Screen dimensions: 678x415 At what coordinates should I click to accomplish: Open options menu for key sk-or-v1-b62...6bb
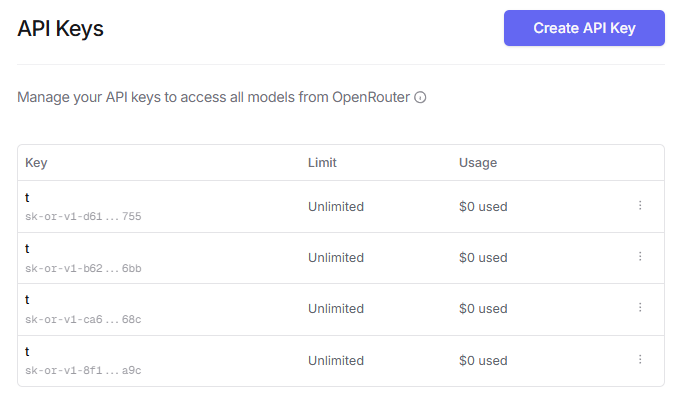tap(640, 256)
